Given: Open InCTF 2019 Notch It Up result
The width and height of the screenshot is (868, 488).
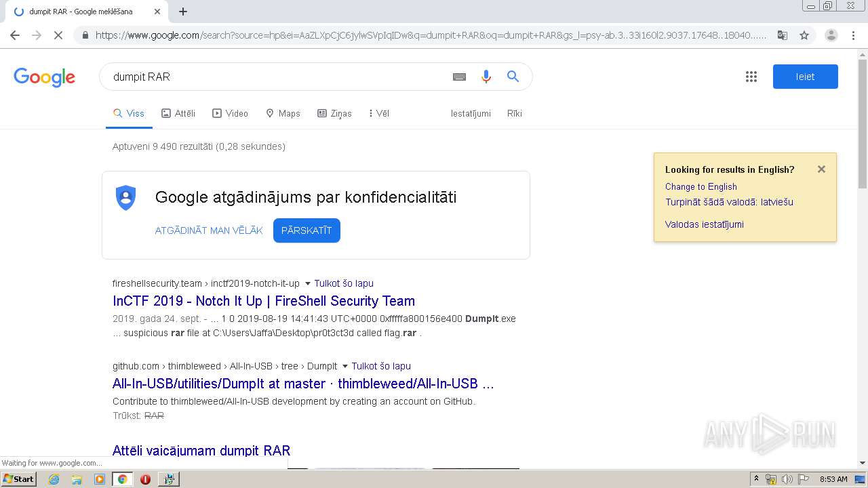Looking at the screenshot, I should (x=264, y=301).
